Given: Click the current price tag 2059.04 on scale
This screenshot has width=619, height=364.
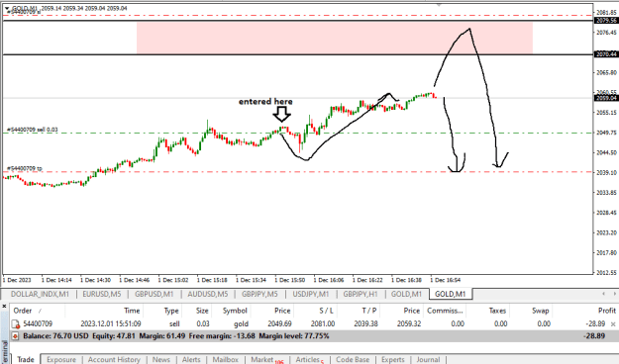Looking at the screenshot, I should 606,98.
